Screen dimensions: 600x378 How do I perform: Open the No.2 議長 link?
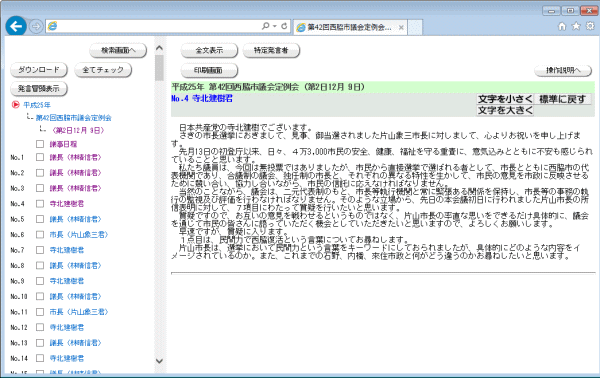coord(75,173)
